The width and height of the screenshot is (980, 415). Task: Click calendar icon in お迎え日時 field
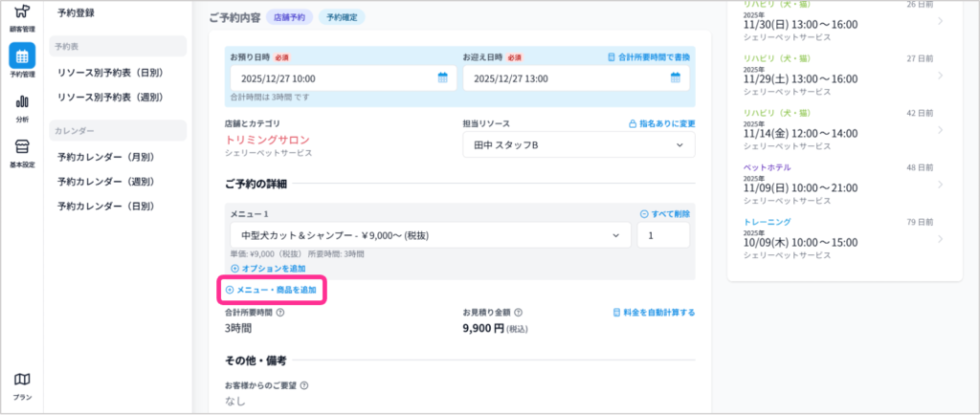click(675, 78)
